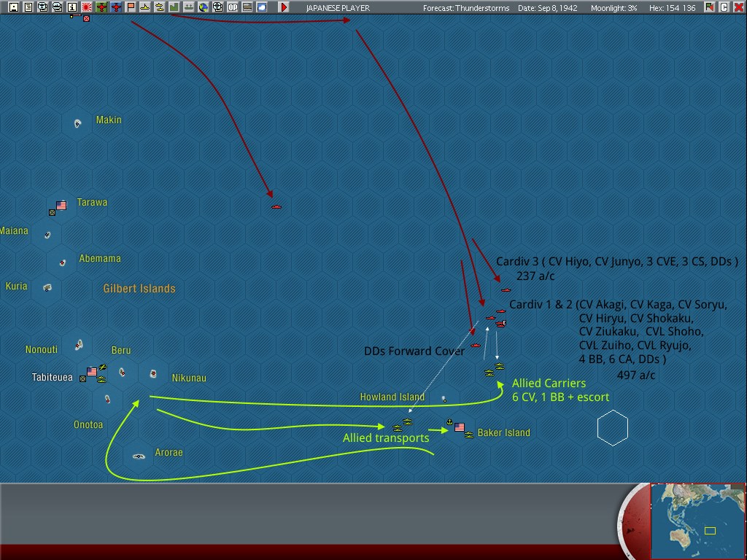Screen dimensions: 747x560
Task: Select yellow ship below Tabiteuea flag
Action: tap(101, 379)
